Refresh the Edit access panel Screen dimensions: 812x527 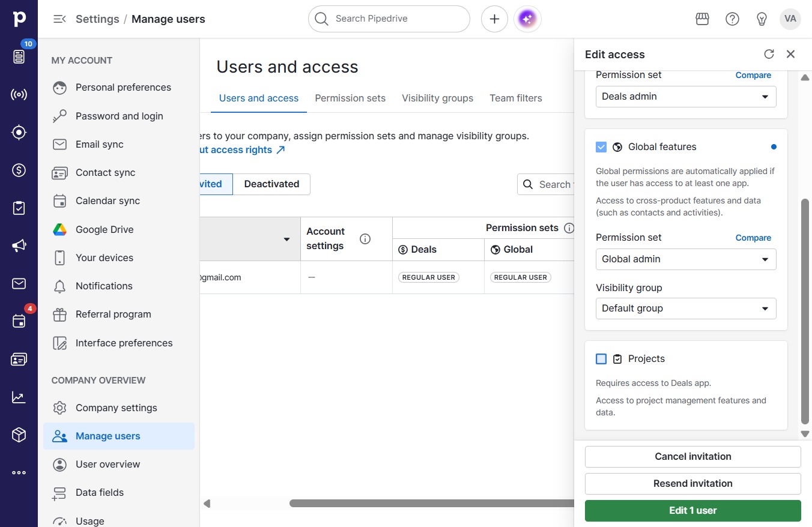769,54
